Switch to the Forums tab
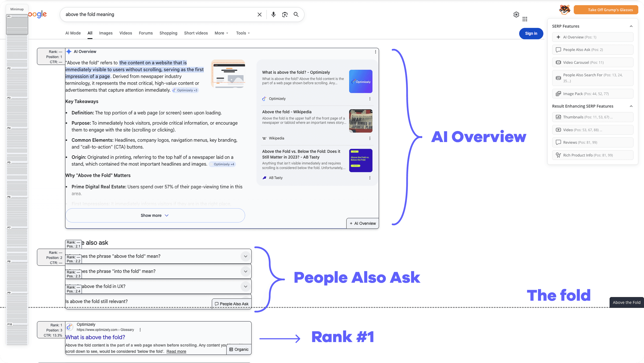Image resolution: width=644 pixels, height=363 pixels. coord(146,33)
